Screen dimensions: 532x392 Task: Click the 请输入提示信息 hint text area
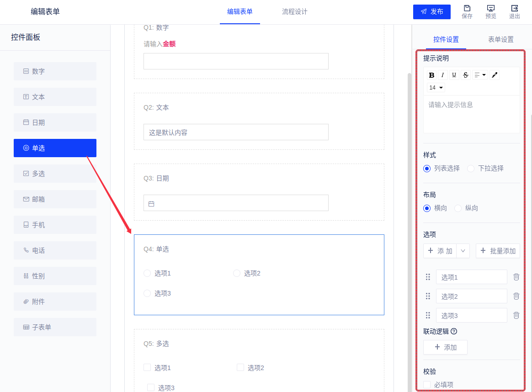471,114
